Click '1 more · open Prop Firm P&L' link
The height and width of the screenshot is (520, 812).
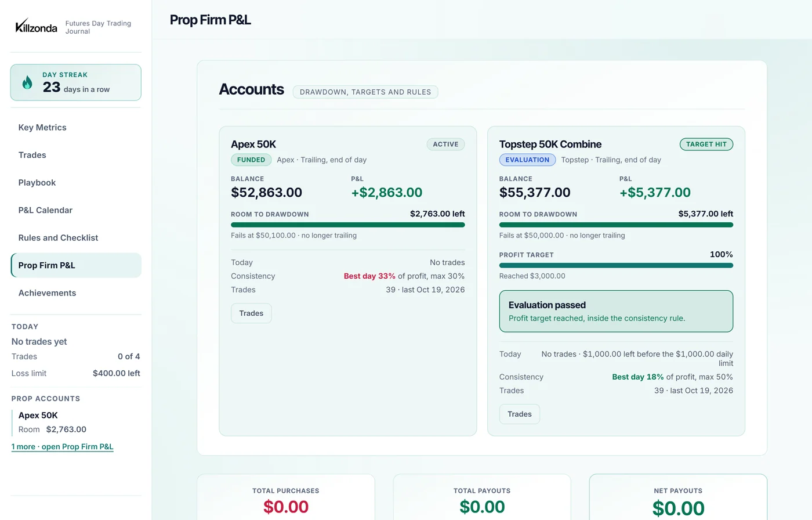pos(63,447)
